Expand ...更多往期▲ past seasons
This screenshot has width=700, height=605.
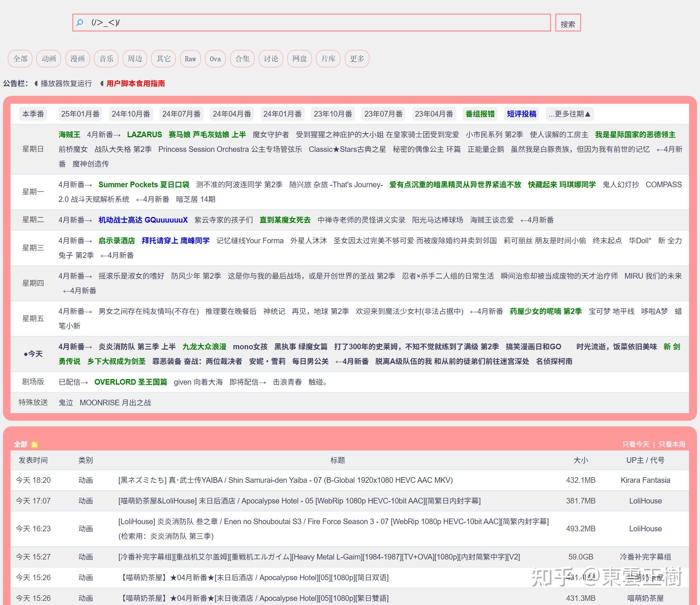[570, 114]
